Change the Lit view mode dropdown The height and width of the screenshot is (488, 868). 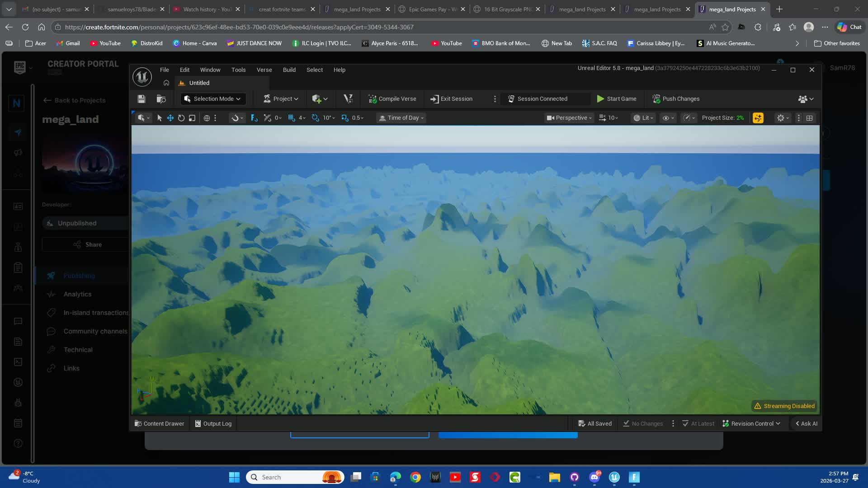[643, 118]
